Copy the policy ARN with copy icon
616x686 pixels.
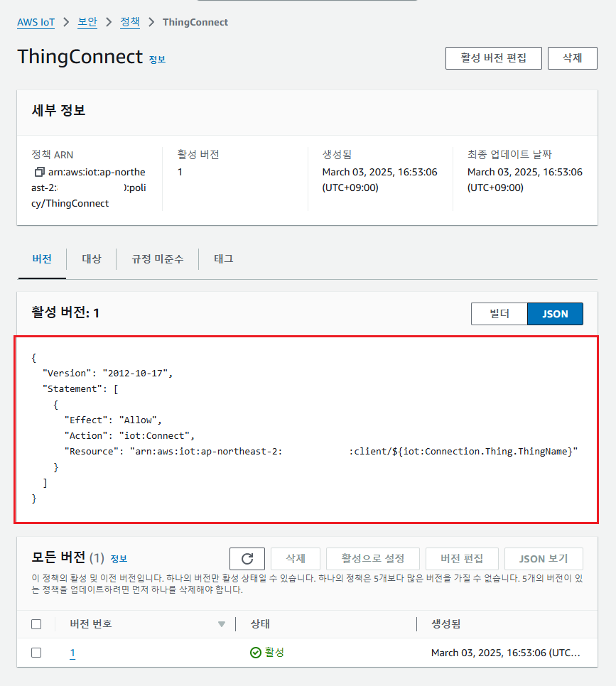click(x=39, y=173)
